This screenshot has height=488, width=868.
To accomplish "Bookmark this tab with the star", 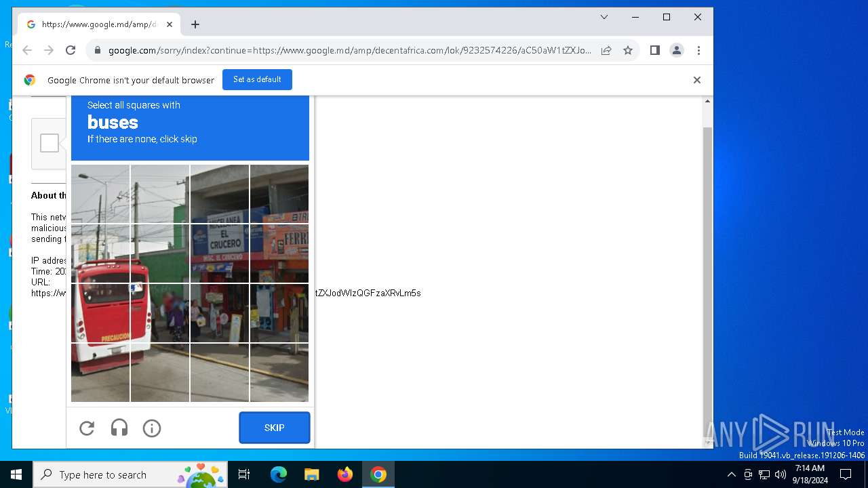I will [628, 50].
